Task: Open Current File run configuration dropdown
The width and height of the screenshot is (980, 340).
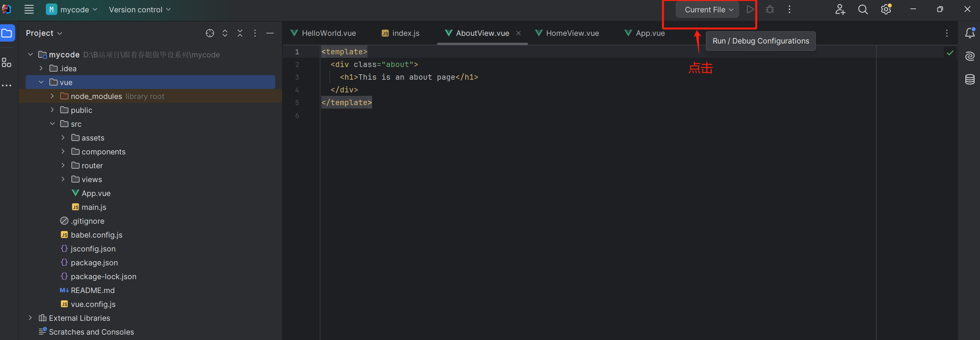Action: click(708, 10)
